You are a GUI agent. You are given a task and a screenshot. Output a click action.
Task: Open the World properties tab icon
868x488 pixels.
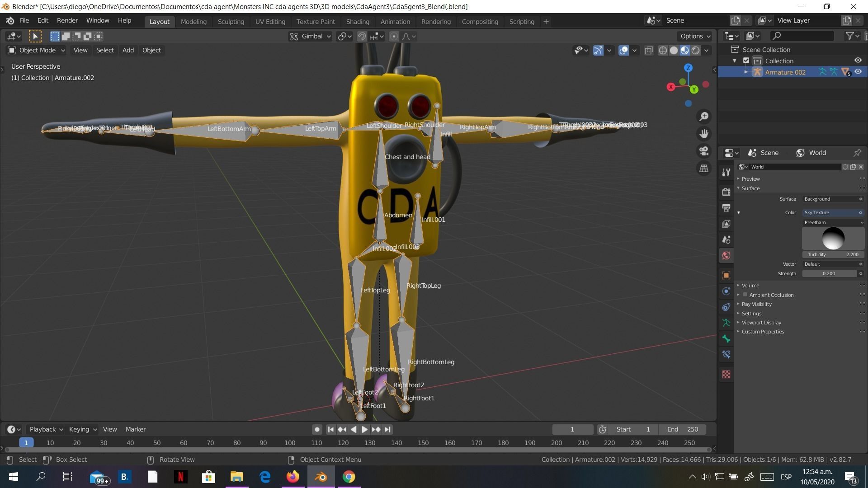tap(726, 256)
